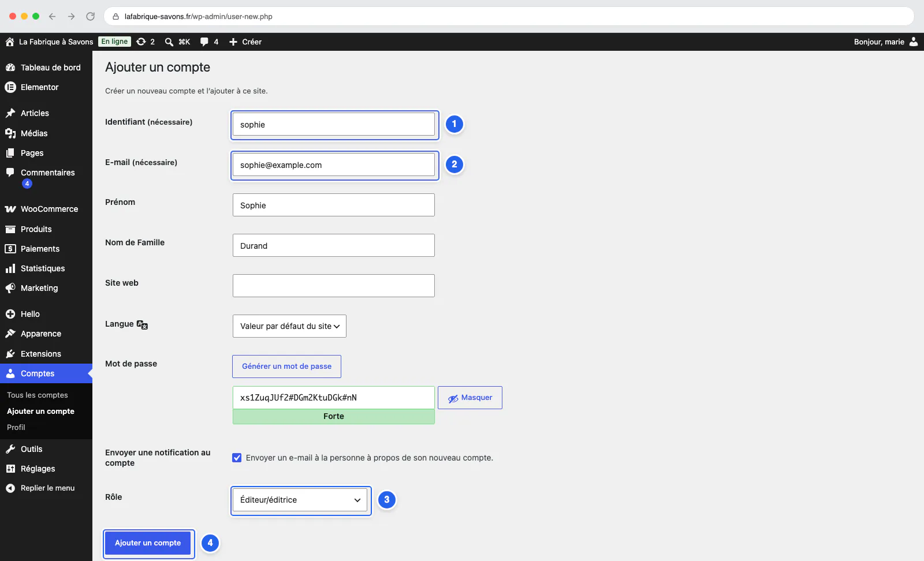Click the Prénom field containing Sophie
This screenshot has width=924, height=561.
click(334, 205)
